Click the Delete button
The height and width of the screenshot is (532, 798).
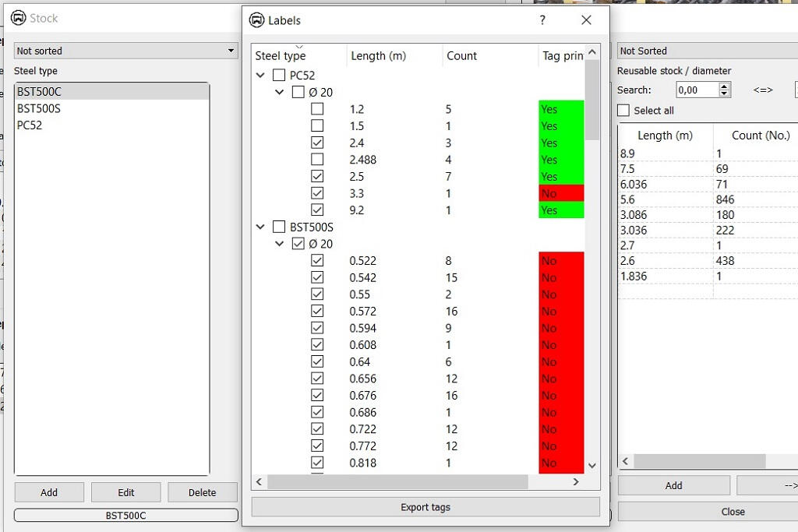point(203,491)
